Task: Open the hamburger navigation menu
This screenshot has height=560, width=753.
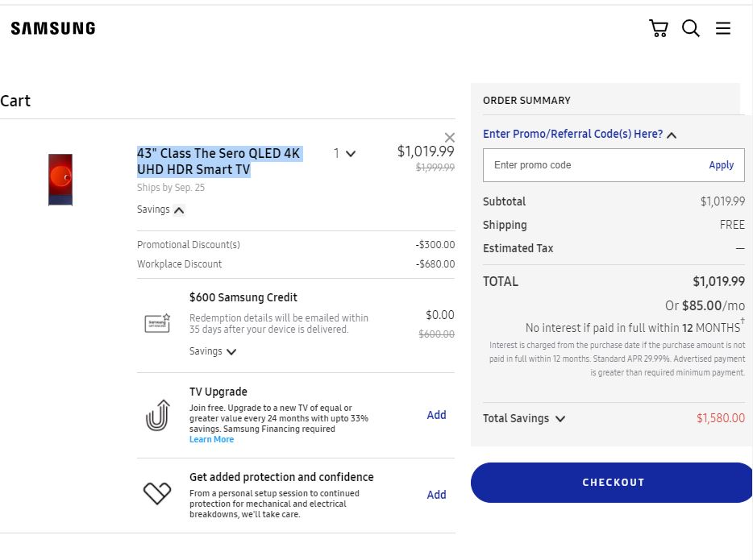Action: 722,27
